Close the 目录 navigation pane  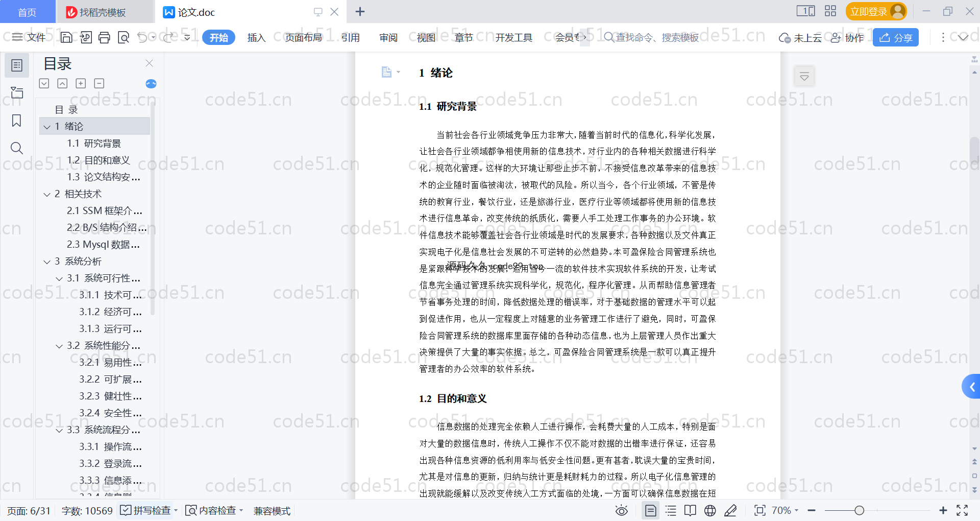149,63
